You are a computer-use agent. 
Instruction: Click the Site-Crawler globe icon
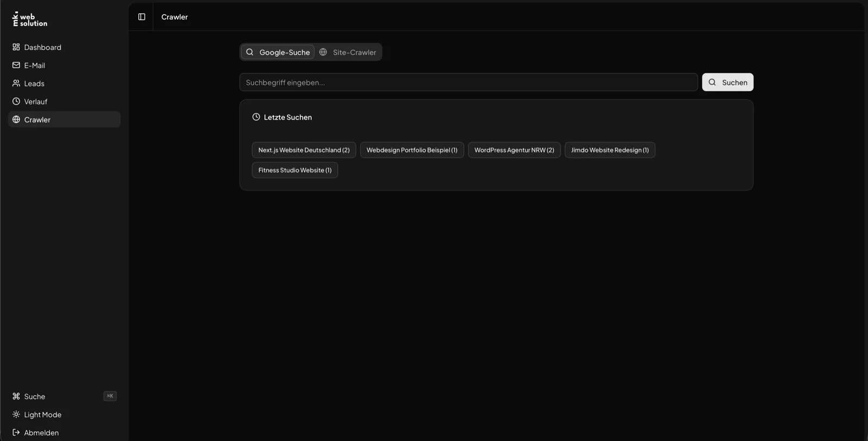(323, 52)
